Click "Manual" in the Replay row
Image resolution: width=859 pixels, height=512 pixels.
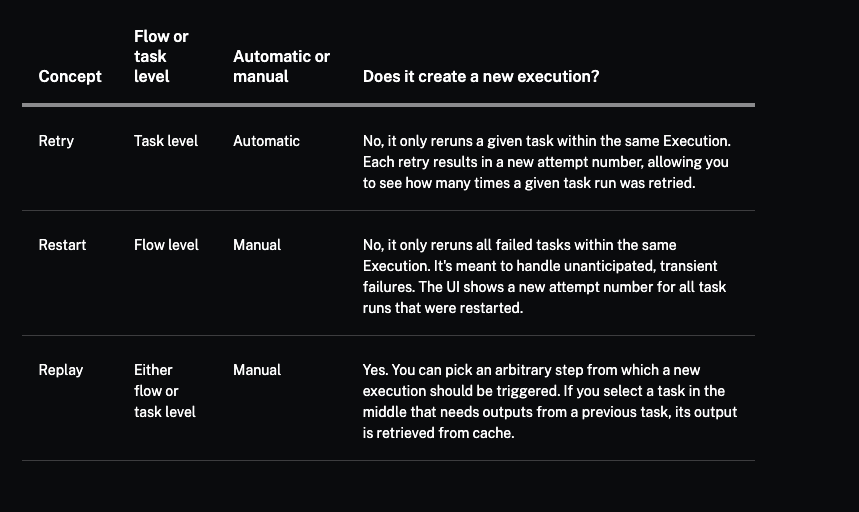click(x=257, y=370)
